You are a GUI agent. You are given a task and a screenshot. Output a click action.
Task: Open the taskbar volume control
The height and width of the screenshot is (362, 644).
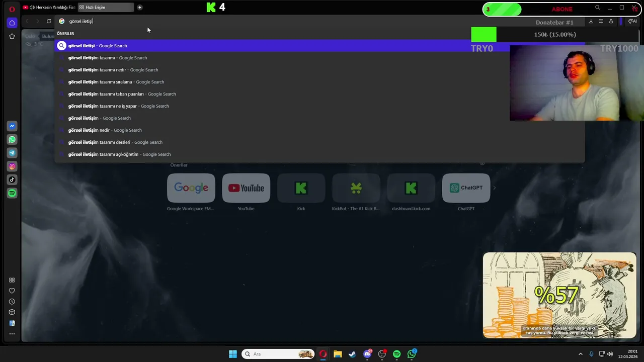[610, 354]
